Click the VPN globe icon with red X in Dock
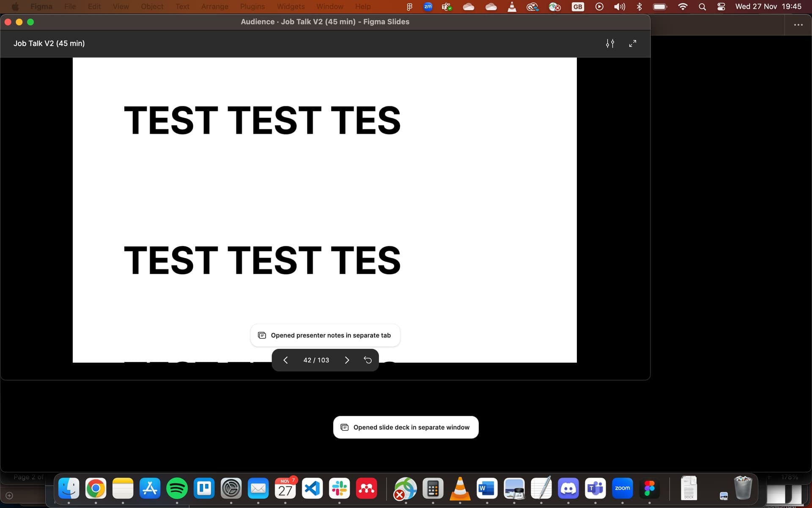Screen dimensions: 812x508 (x=405, y=489)
